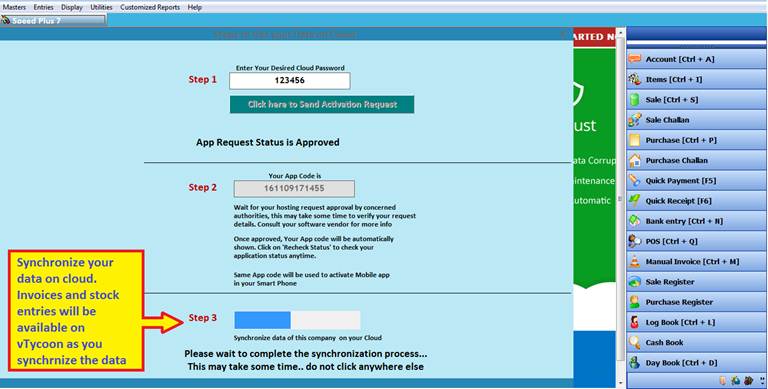Select the Bank entry [Ctrl + N] button
The image size is (768, 389).
pos(696,221)
